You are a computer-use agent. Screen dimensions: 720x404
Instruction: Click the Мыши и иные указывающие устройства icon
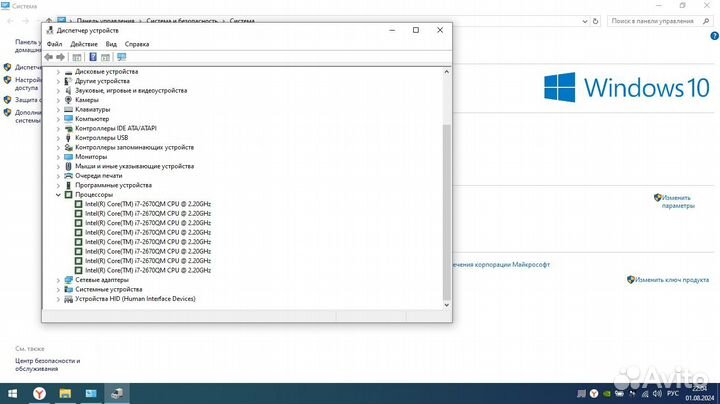[68, 166]
